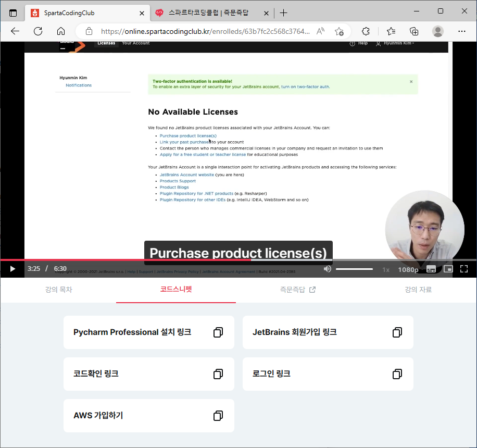Viewport: 477px width, 448px height.
Task: Click the free student license link
Action: [x=203, y=155]
